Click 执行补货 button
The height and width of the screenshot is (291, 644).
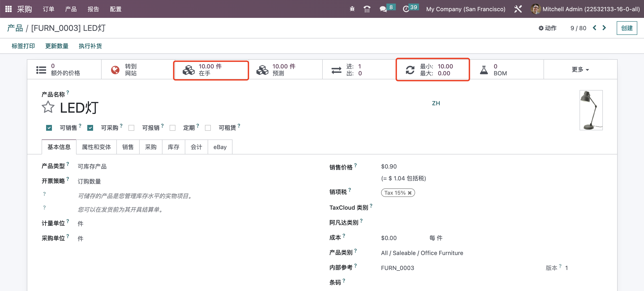(90, 46)
